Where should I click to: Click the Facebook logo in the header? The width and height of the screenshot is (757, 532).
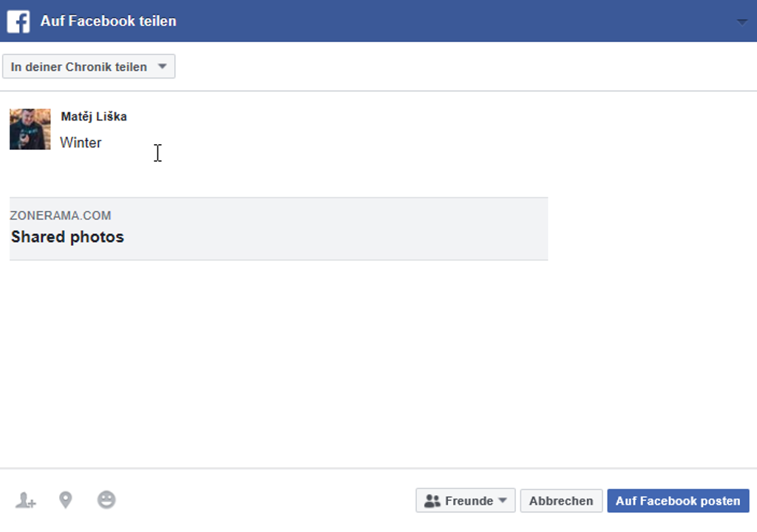(x=18, y=21)
